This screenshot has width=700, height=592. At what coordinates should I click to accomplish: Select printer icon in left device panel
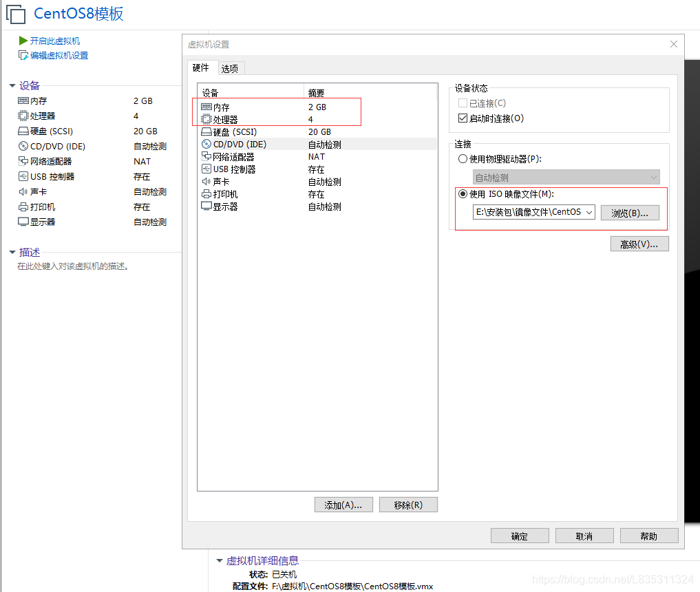pos(23,207)
